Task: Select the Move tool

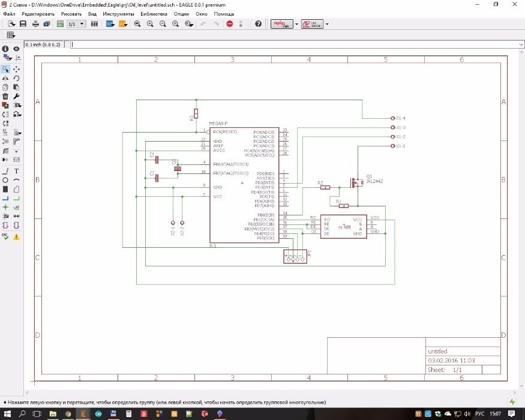Action: coord(16,70)
